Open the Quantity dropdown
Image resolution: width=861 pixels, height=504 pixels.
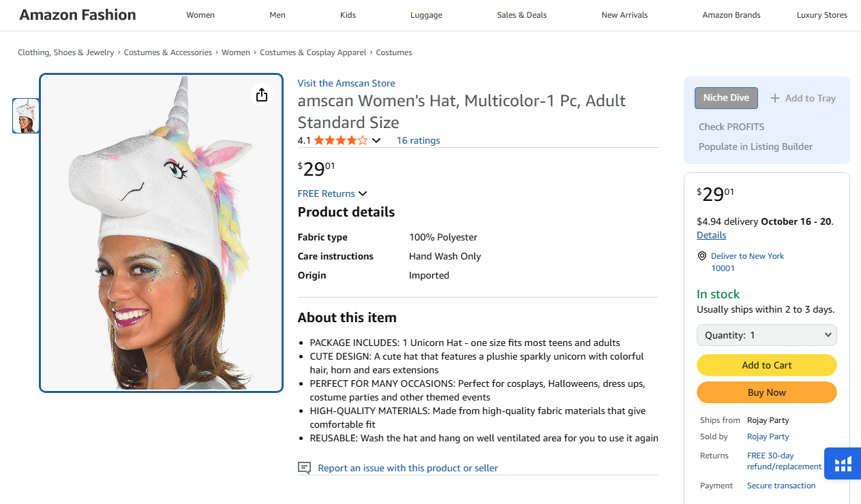click(766, 335)
